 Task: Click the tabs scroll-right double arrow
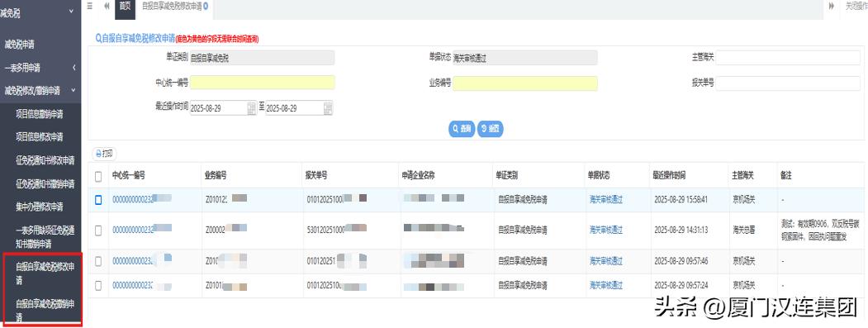point(832,6)
